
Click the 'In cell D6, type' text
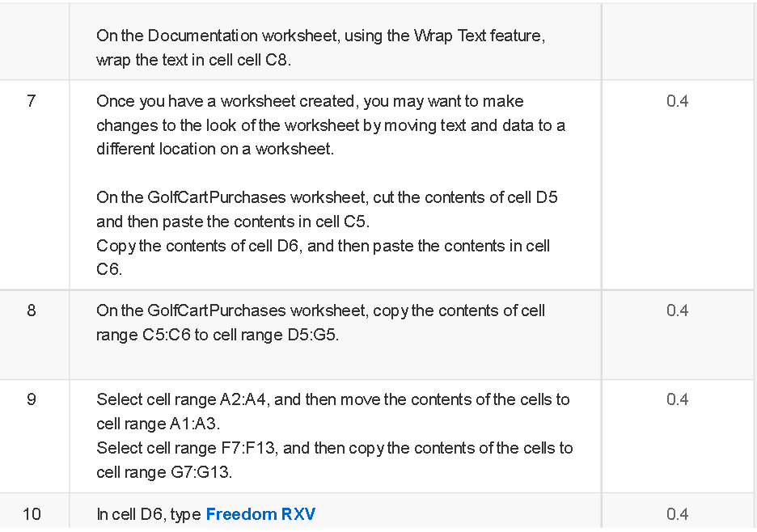[x=149, y=514]
